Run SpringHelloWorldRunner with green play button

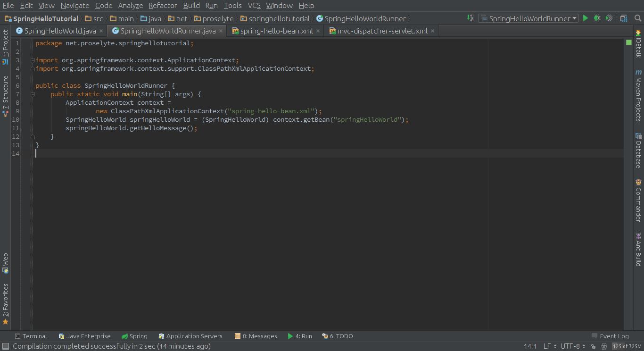(x=586, y=18)
